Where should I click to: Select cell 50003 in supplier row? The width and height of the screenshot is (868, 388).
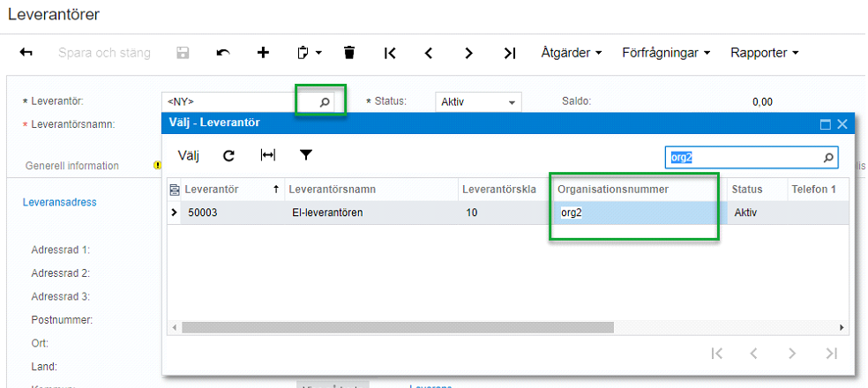[x=233, y=213]
